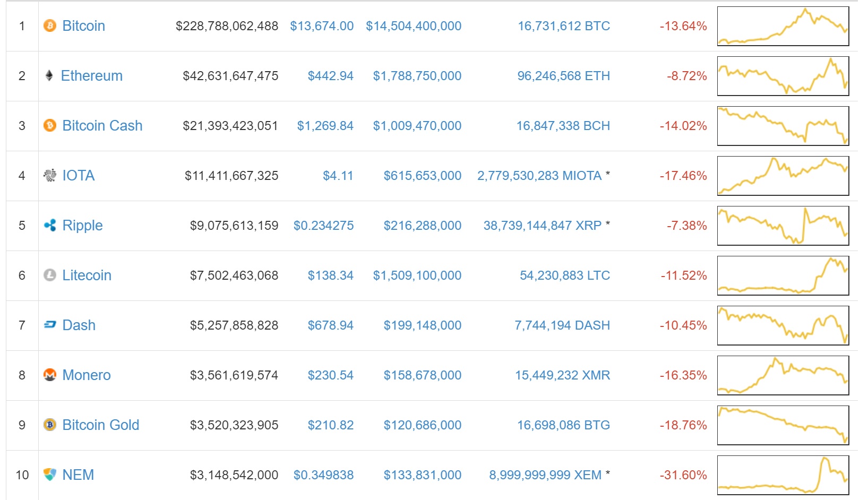Select the Litecoin logo icon
868x500 pixels.
[49, 275]
